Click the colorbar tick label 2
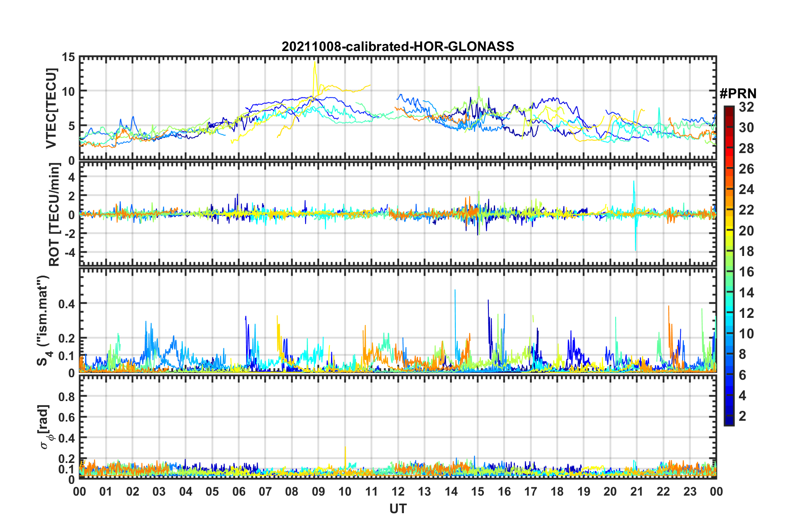Viewport: 796px width, 532px height. coord(742,416)
